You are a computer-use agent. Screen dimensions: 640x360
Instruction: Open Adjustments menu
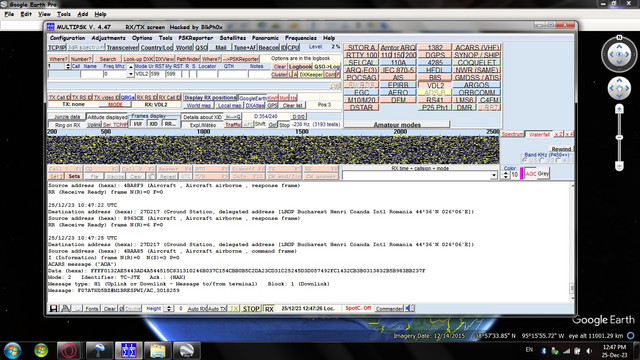click(x=108, y=38)
